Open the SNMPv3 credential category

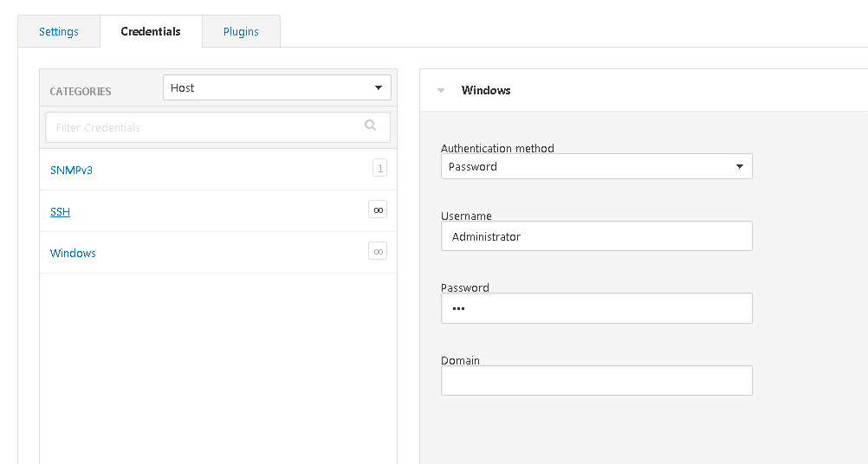(72, 170)
